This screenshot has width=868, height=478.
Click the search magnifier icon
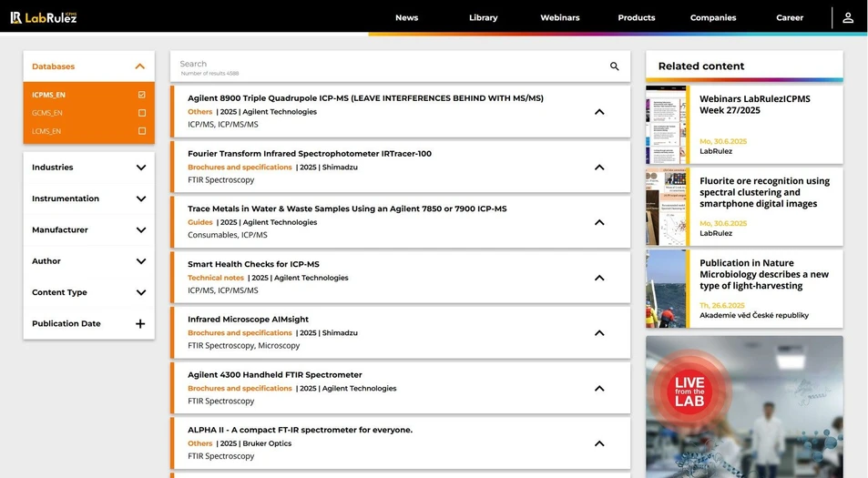point(615,66)
